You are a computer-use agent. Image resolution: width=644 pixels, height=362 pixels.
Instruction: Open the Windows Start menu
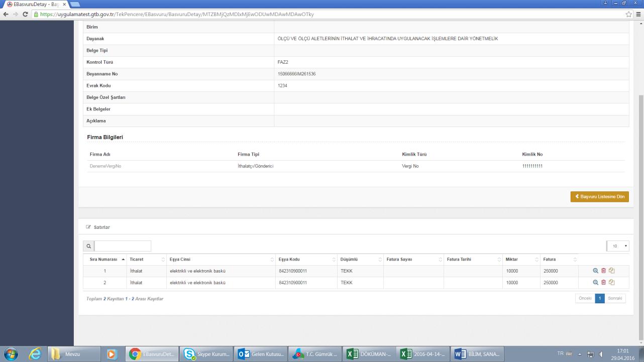(x=11, y=353)
